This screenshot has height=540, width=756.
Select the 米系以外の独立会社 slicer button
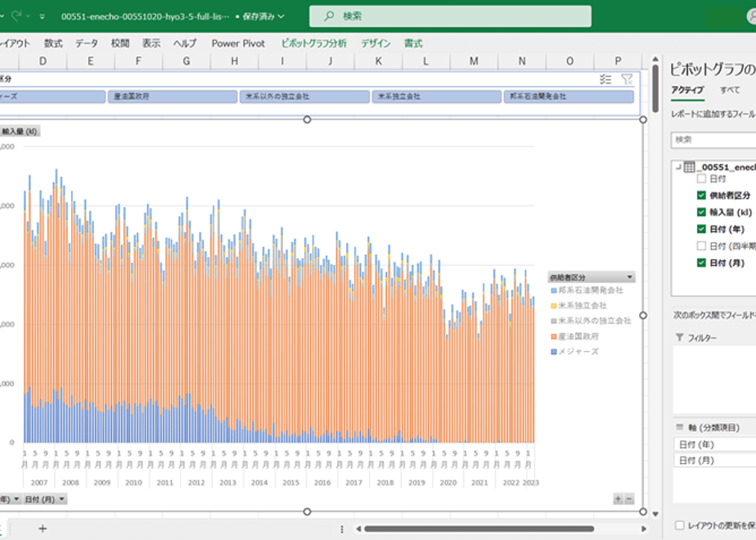pyautogui.click(x=304, y=97)
